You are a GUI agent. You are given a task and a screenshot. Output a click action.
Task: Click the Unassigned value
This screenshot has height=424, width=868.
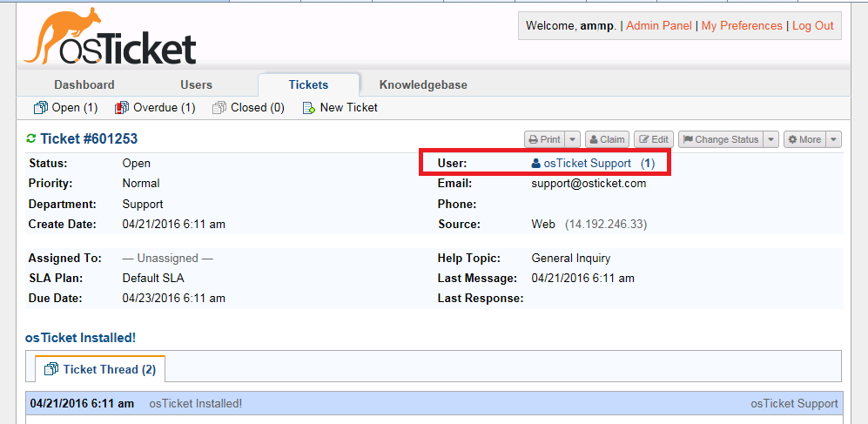click(x=168, y=258)
